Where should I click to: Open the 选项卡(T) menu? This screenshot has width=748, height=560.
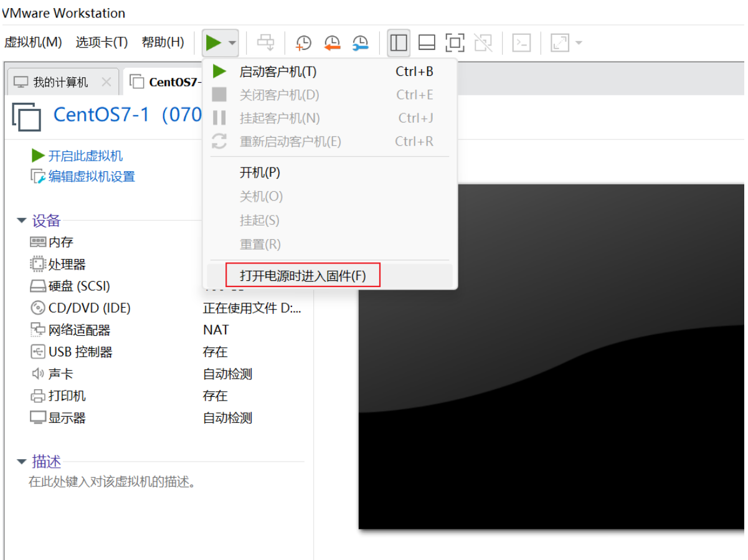click(102, 42)
